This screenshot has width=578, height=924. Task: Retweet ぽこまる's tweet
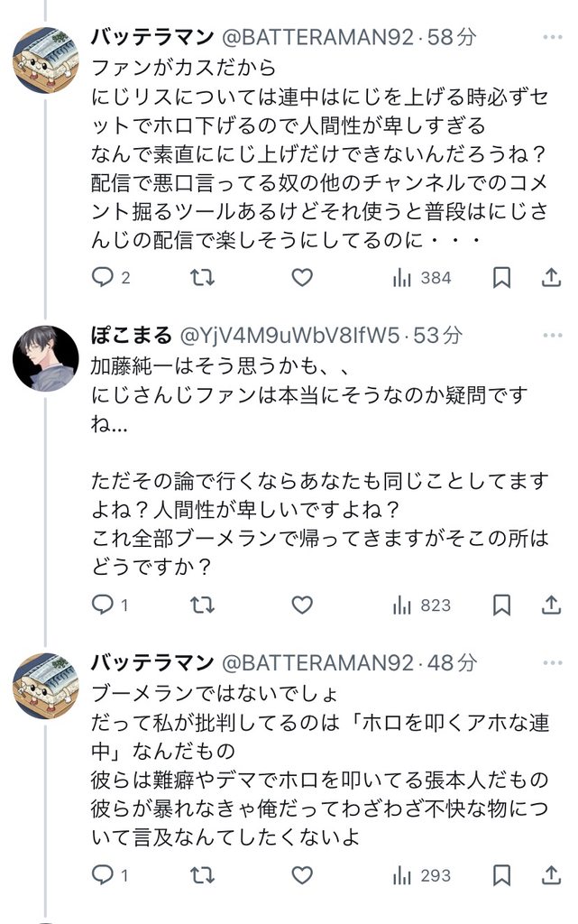[x=203, y=605]
